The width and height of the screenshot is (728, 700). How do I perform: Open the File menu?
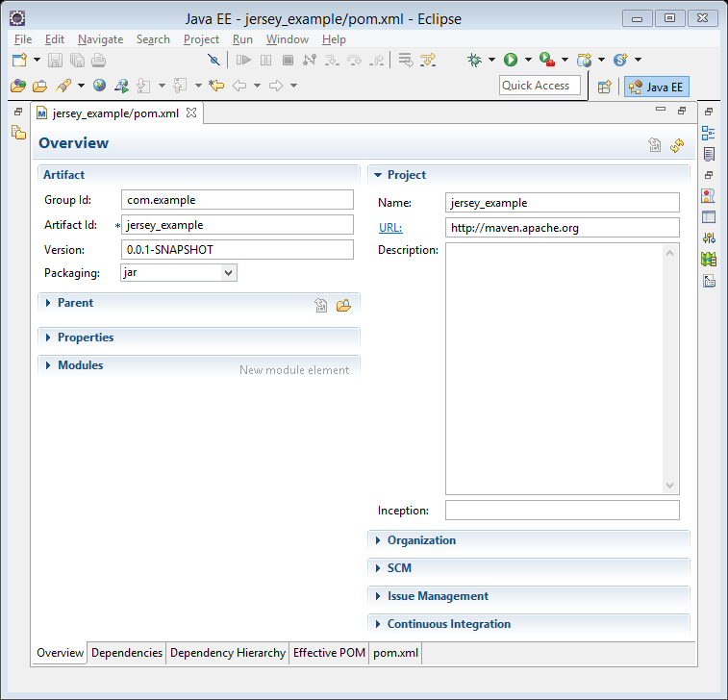(23, 39)
